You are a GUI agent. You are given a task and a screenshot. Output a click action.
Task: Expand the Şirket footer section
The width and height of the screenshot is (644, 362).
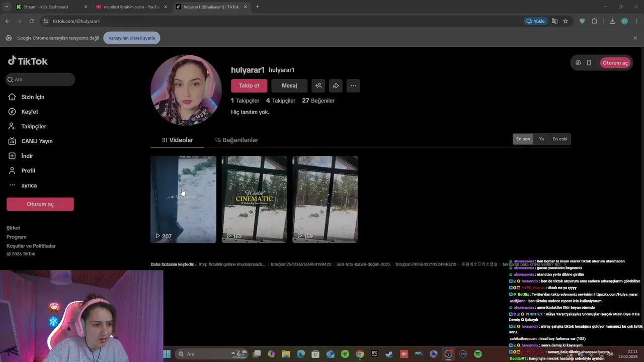[14, 228]
